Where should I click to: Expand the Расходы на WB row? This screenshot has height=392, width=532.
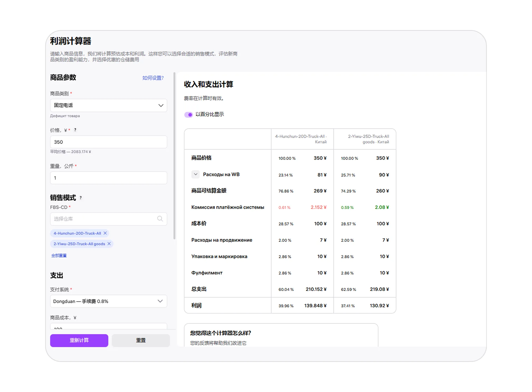[x=196, y=174]
